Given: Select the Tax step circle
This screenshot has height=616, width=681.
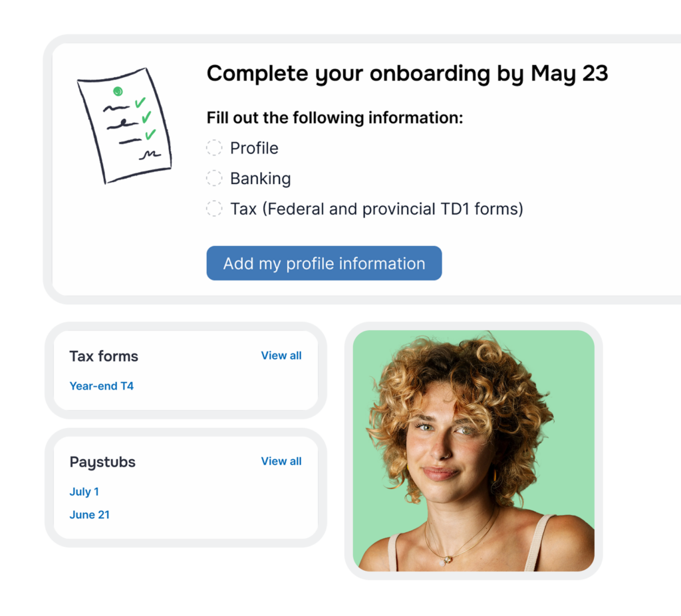Looking at the screenshot, I should [213, 209].
